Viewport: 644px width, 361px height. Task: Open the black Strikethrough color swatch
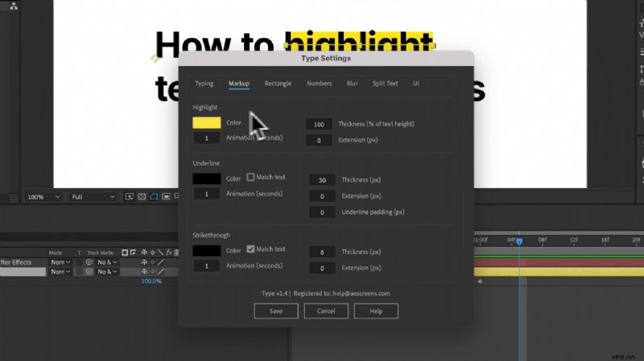207,251
